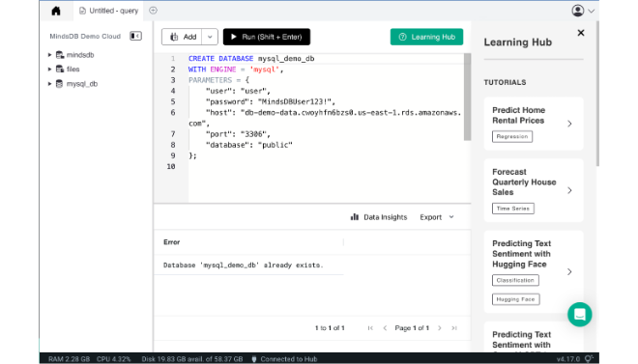638x364 pixels.
Task: Expand the mysql_db tree node arrow
Action: [49, 84]
